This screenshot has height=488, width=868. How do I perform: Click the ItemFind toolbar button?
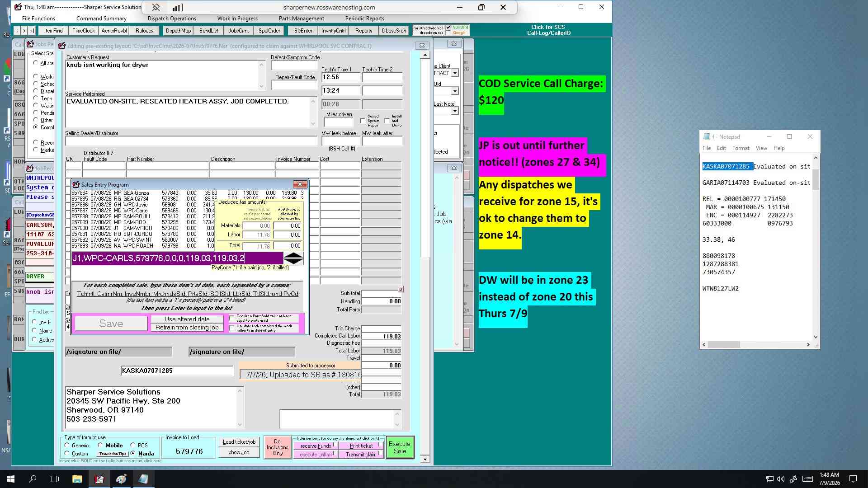coord(53,31)
